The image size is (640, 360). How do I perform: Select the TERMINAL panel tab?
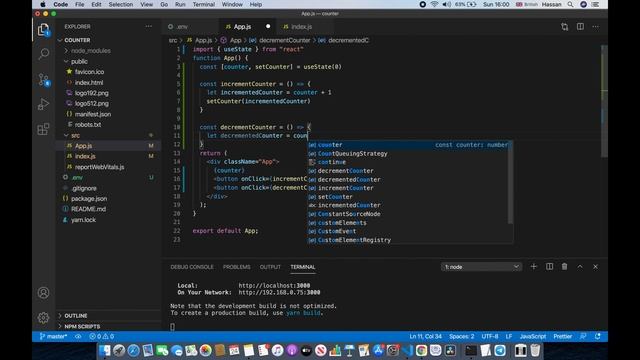[x=302, y=267]
